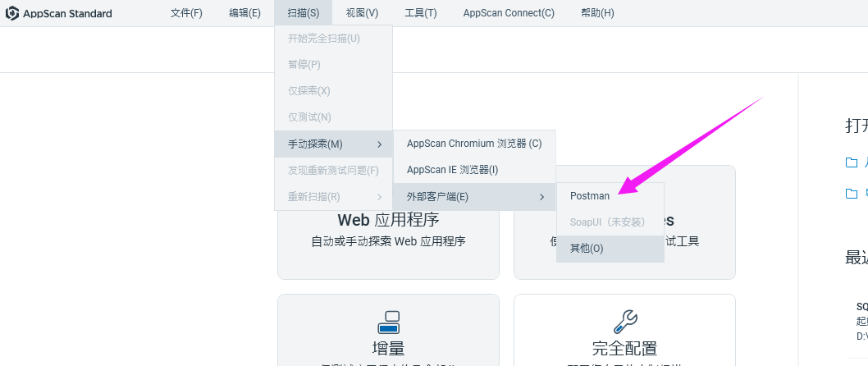The height and width of the screenshot is (366, 868).
Task: Select AppScan Chromium 浏览器 (C) option
Action: tap(474, 144)
